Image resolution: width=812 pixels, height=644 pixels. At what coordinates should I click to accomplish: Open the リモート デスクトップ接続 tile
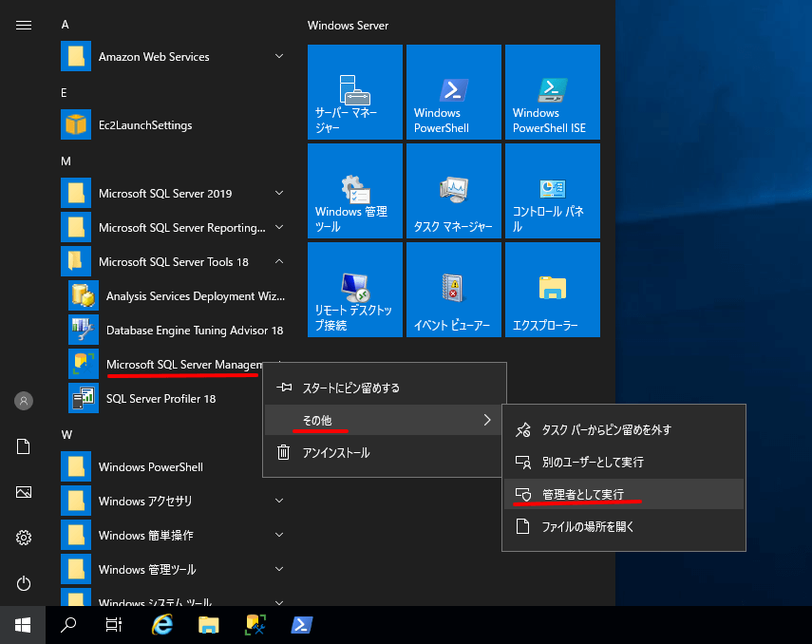coord(355,290)
